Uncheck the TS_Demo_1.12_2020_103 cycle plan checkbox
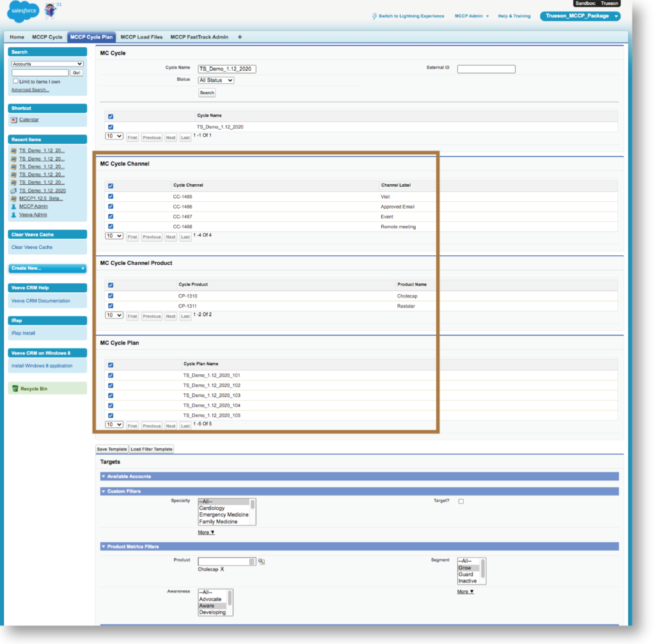This screenshot has width=655, height=644. point(111,395)
